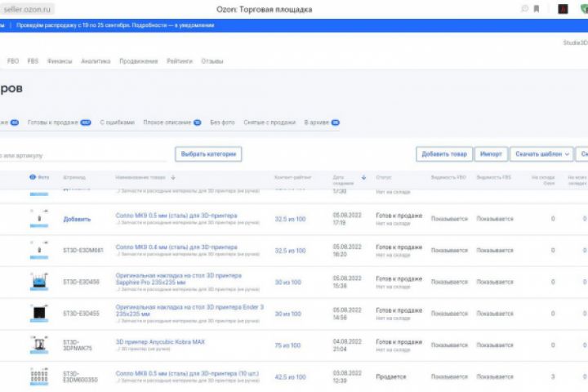Click article ST3D-E3D455

coord(81,314)
